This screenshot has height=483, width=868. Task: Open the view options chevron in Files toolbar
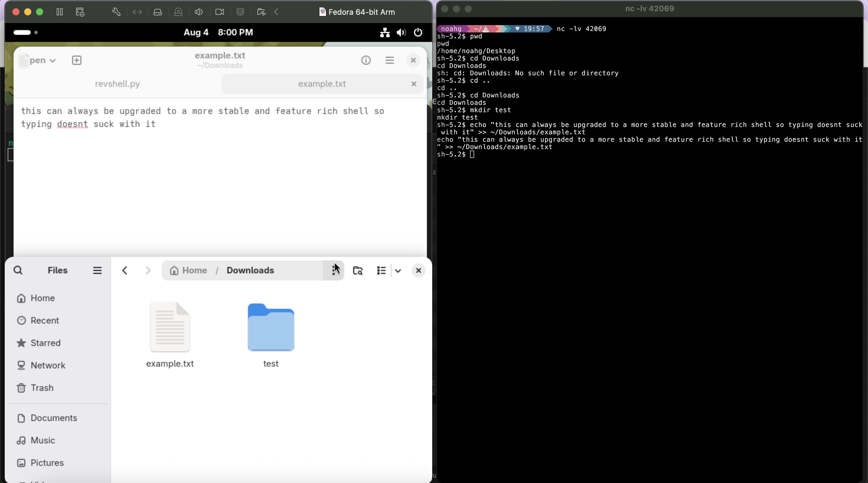[x=398, y=270]
